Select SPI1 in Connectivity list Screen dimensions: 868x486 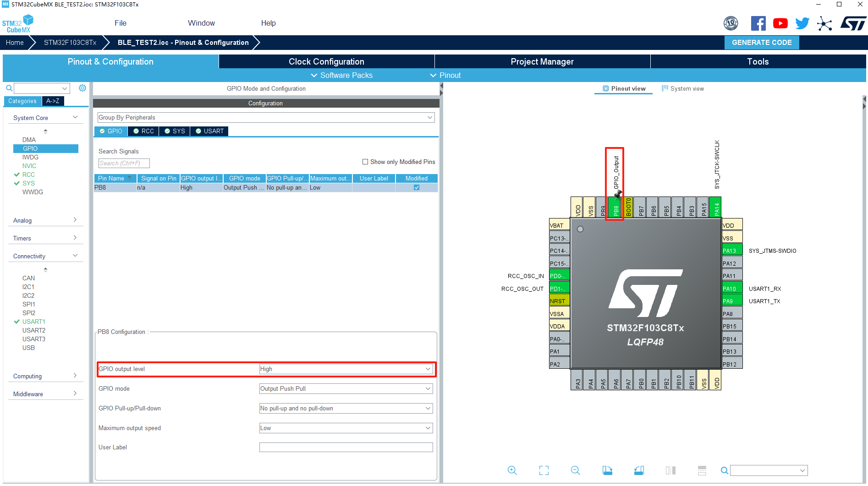pyautogui.click(x=29, y=304)
